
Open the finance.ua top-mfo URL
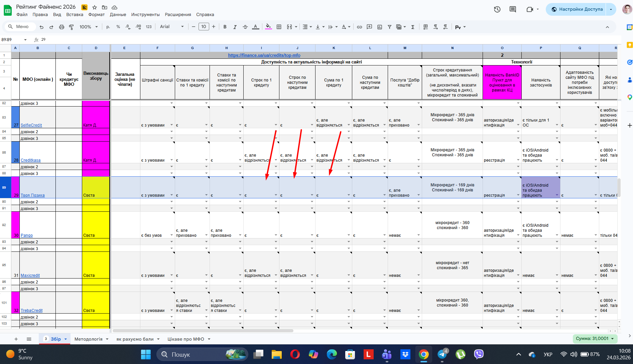264,55
